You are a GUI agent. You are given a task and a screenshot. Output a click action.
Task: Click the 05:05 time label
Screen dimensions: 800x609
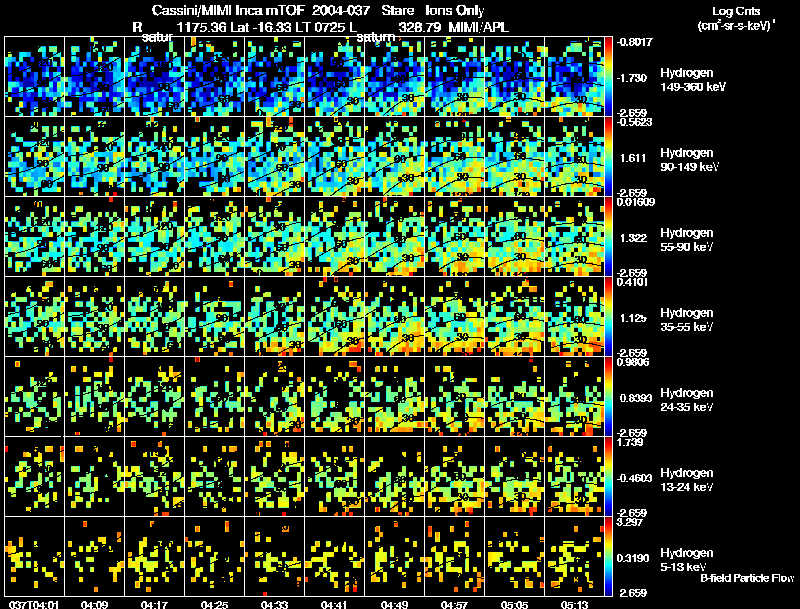(x=514, y=604)
